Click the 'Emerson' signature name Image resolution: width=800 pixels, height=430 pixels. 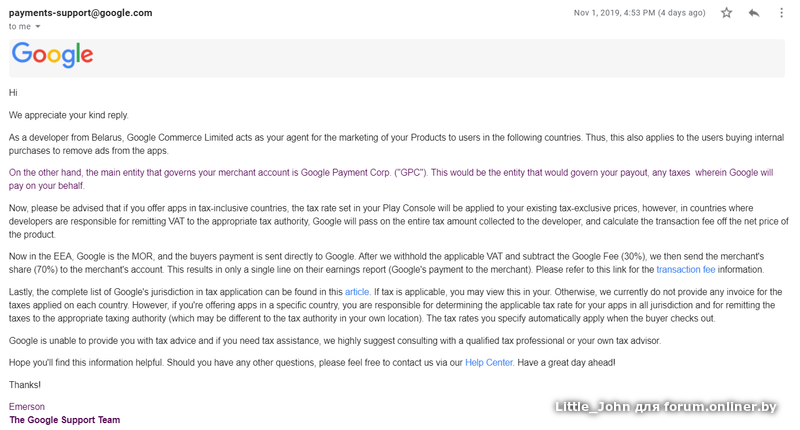(27, 407)
